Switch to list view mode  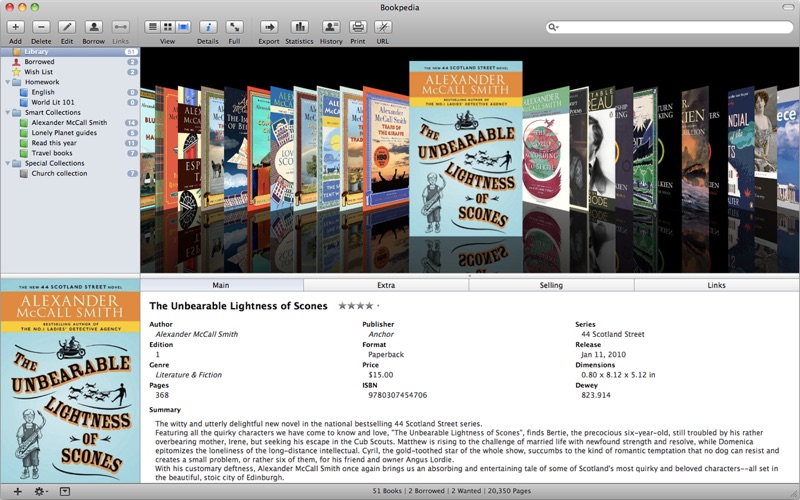click(153, 27)
